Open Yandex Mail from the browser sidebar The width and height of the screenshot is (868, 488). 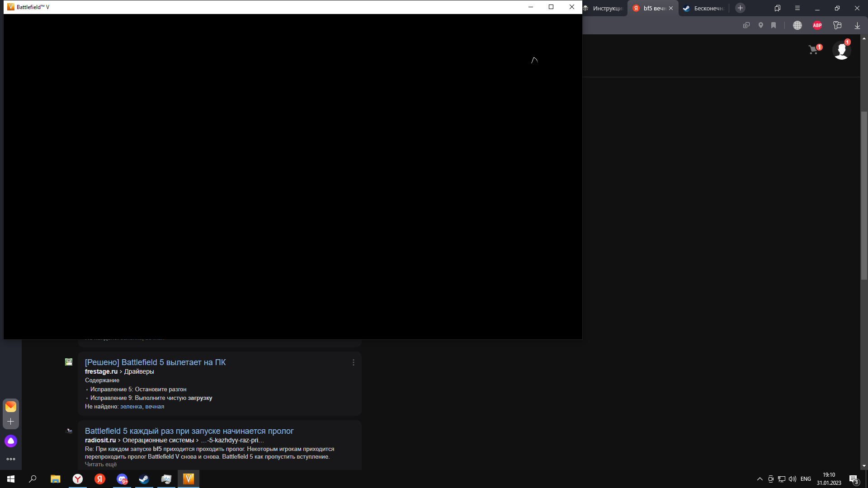[x=11, y=407]
